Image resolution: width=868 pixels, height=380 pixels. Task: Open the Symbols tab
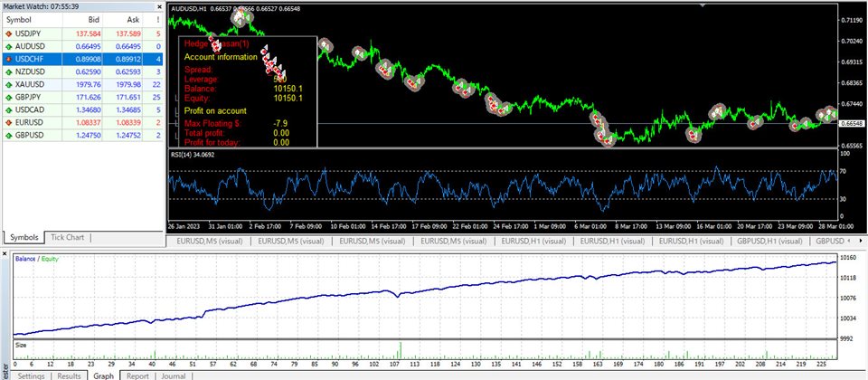click(23, 237)
